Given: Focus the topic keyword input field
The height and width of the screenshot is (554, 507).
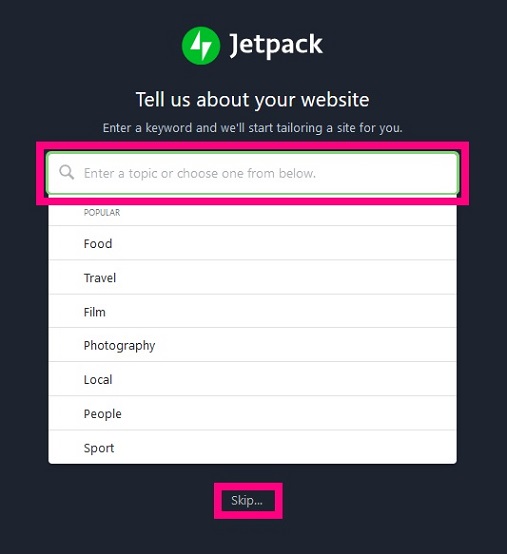Looking at the screenshot, I should [x=253, y=173].
